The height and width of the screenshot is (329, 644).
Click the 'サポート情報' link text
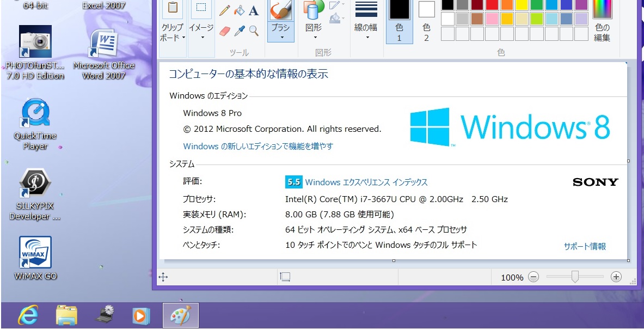585,246
